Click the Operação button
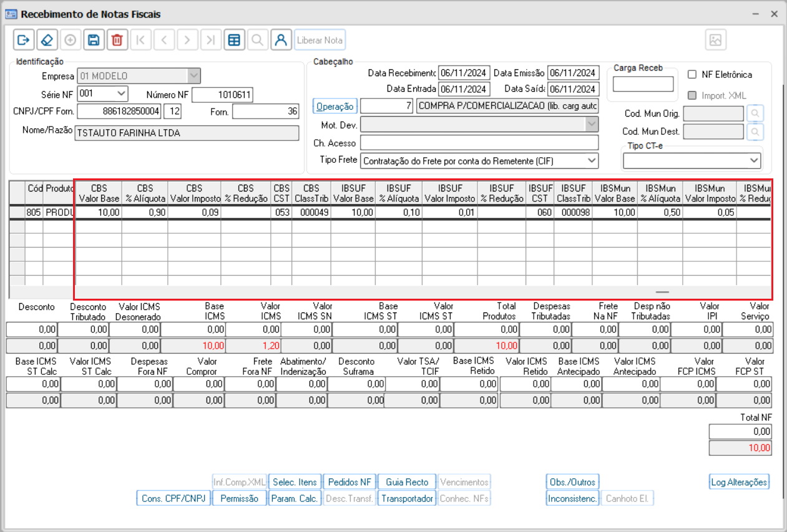Viewport: 787px width, 532px height. pyautogui.click(x=335, y=106)
